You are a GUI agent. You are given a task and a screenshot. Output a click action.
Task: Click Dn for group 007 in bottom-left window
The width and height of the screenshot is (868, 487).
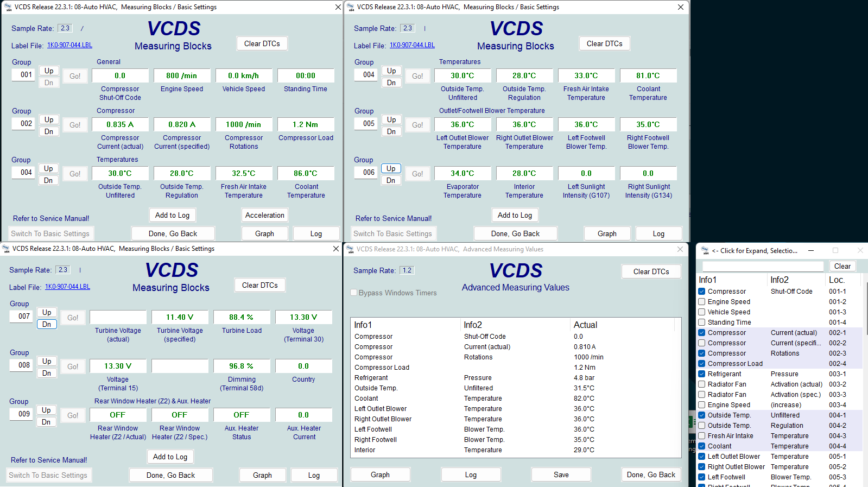[x=47, y=324]
